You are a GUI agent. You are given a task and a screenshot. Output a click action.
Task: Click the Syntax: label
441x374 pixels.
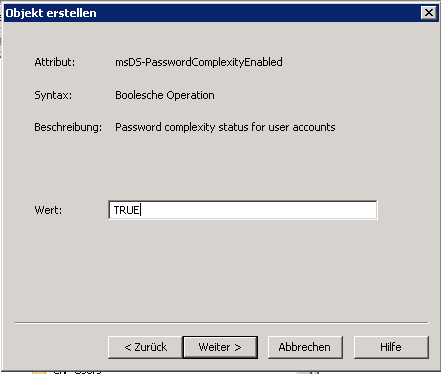click(53, 95)
